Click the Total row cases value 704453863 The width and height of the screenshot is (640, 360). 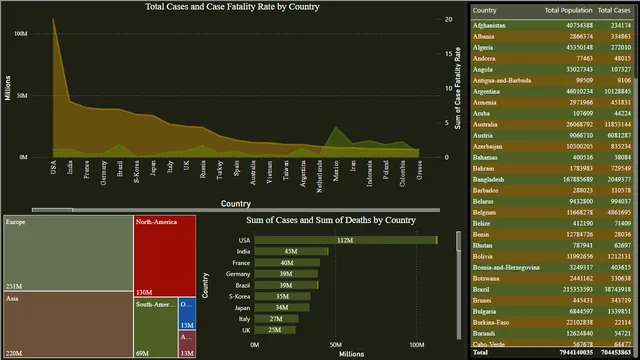[616, 352]
